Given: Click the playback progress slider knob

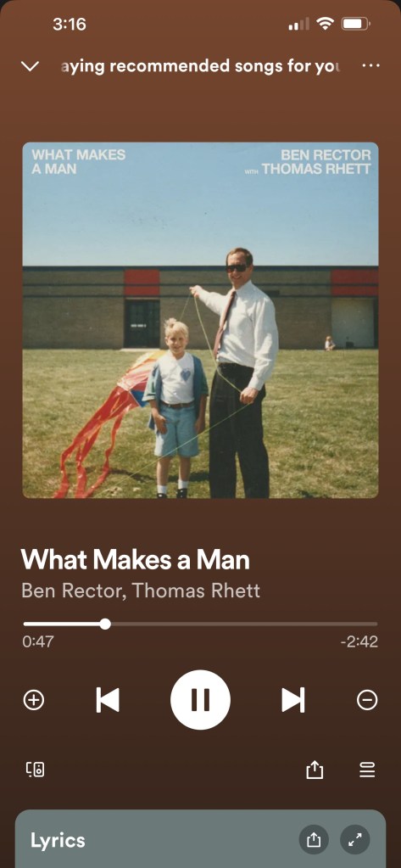Looking at the screenshot, I should tap(105, 624).
